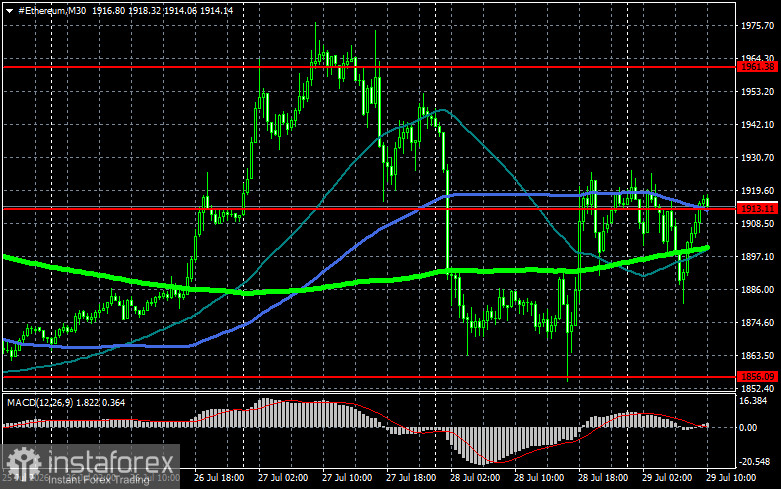
Task: Click the 1874.60 price scale value
Action: (758, 323)
